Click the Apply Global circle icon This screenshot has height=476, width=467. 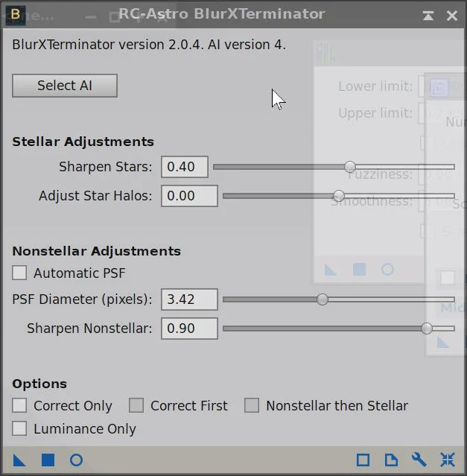pyautogui.click(x=76, y=460)
